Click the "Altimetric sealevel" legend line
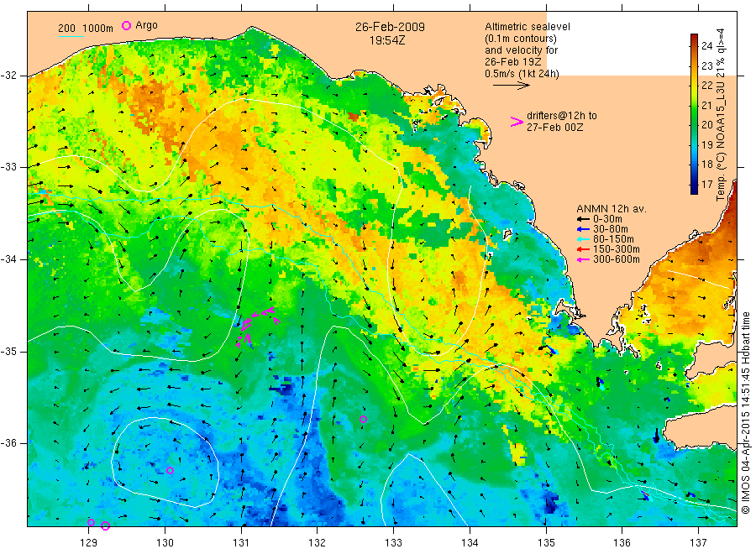The width and height of the screenshot is (756, 554). (x=527, y=27)
